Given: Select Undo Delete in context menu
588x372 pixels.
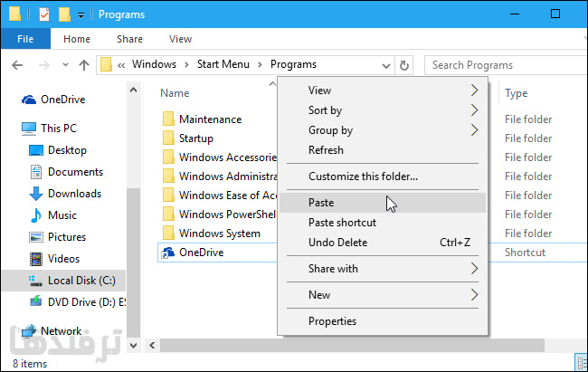Looking at the screenshot, I should [383, 243].
